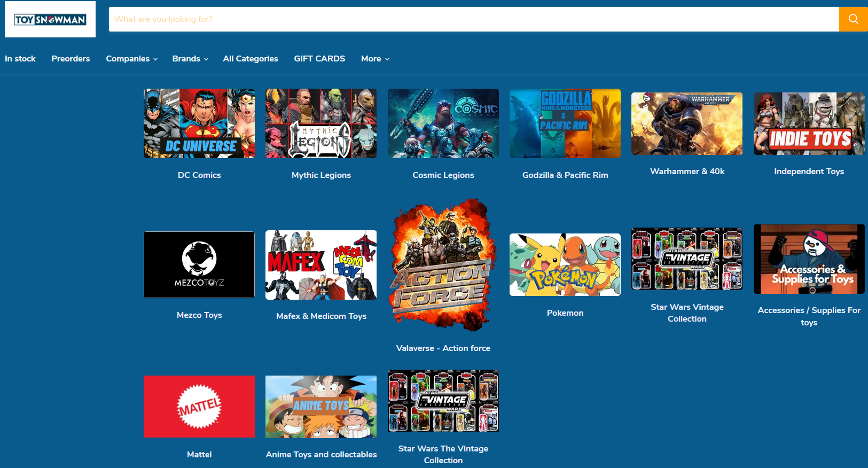Expand the Companies dropdown
Screen dimensions: 868x468
132,59
